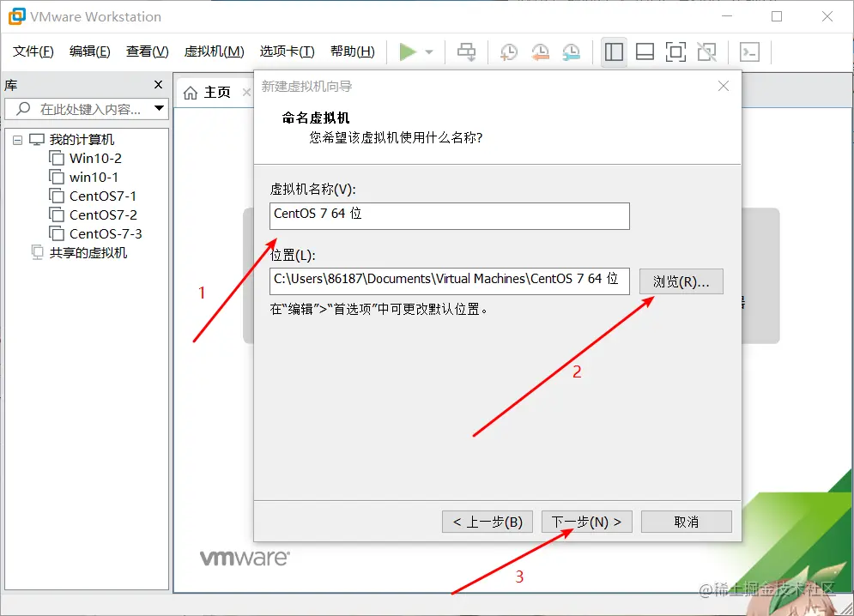Screen dimensions: 854x616
Task: Open the 选项卡(T) menu
Action: [x=287, y=51]
